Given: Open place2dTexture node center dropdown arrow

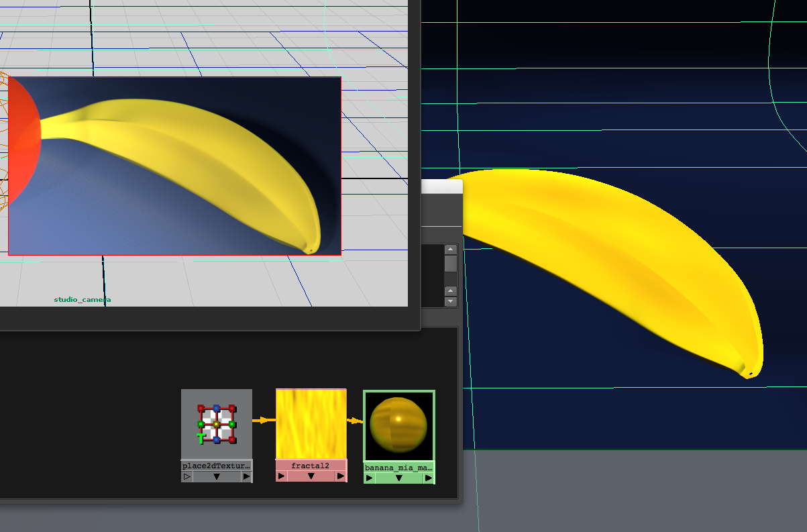Looking at the screenshot, I should (216, 477).
